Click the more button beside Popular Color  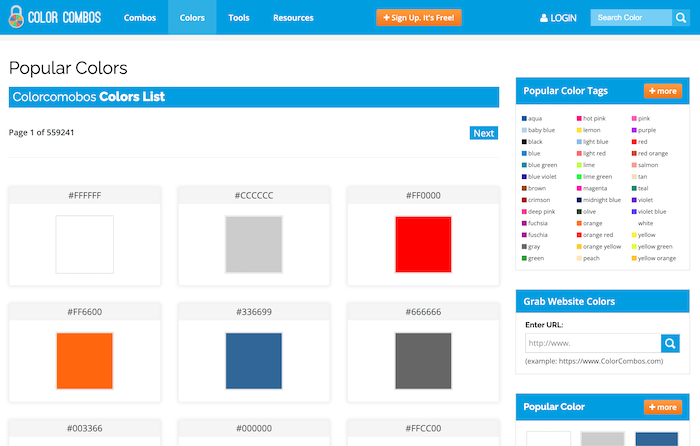662,407
